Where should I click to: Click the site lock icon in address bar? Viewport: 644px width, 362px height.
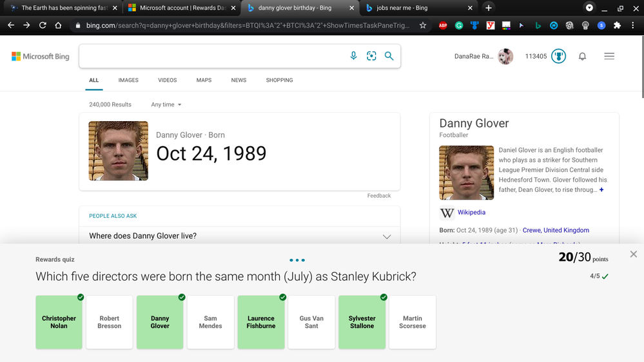pyautogui.click(x=77, y=26)
